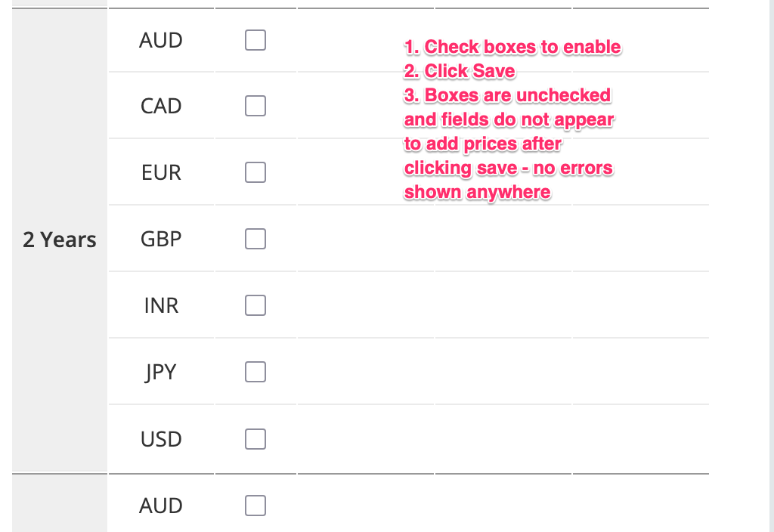The height and width of the screenshot is (532, 774).
Task: Check the USD currency checkbox
Action: (255, 438)
